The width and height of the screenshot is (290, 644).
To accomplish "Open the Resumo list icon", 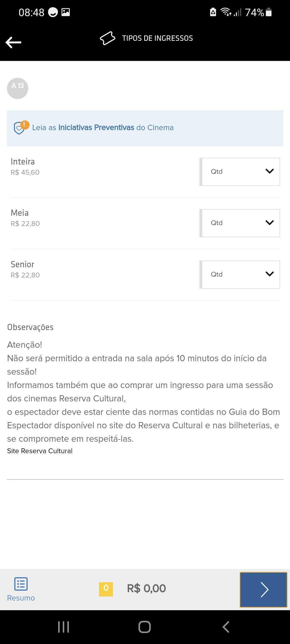I will (21, 584).
